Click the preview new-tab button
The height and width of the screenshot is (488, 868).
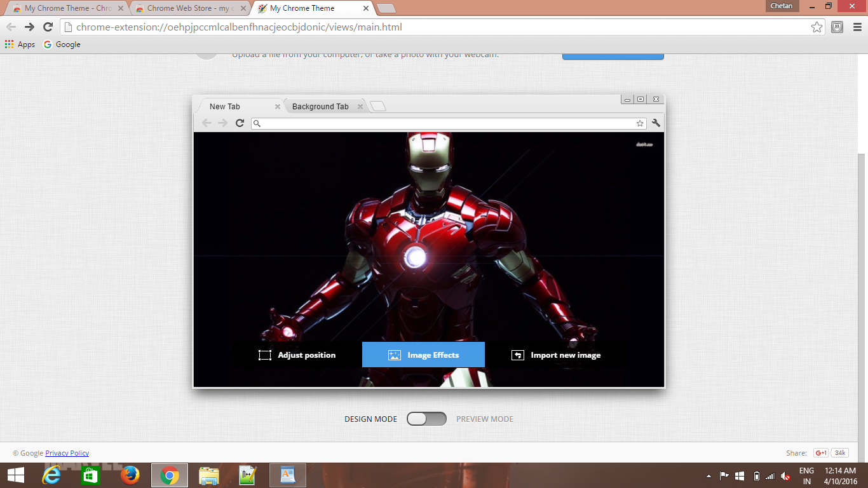click(378, 106)
